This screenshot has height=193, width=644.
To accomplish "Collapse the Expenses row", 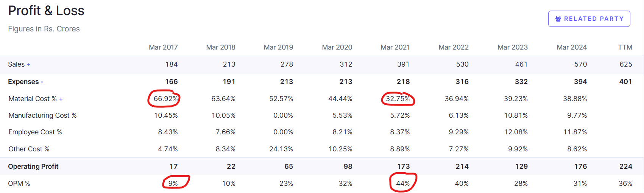I will point(42,82).
